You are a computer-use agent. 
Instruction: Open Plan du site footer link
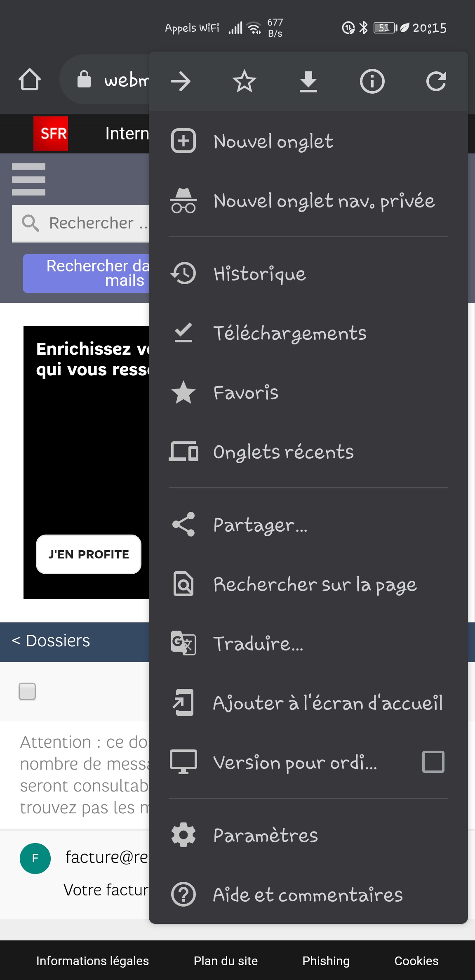point(226,961)
